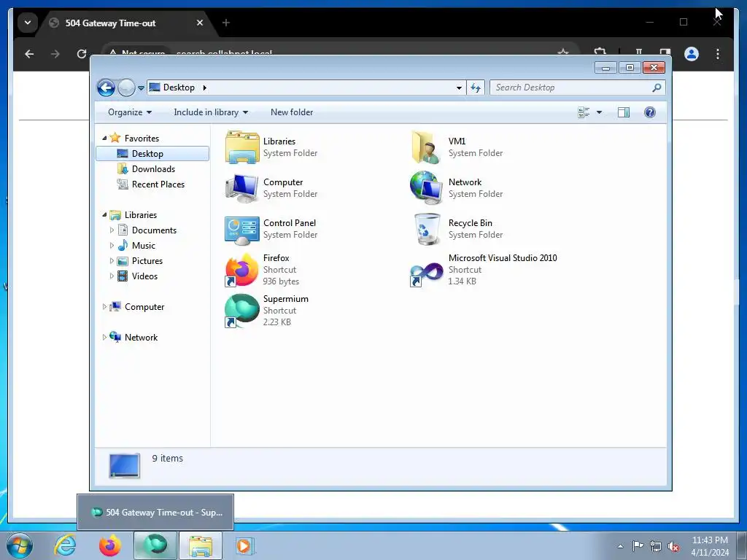Click the Explorer Forward arrow button
This screenshot has height=560, width=747.
click(x=126, y=87)
